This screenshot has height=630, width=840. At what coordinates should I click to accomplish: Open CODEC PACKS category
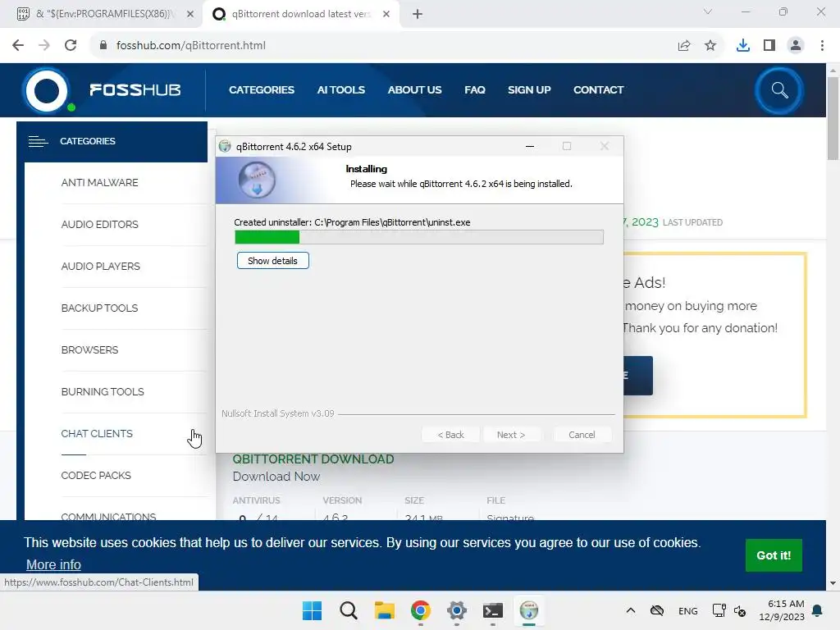click(x=96, y=475)
